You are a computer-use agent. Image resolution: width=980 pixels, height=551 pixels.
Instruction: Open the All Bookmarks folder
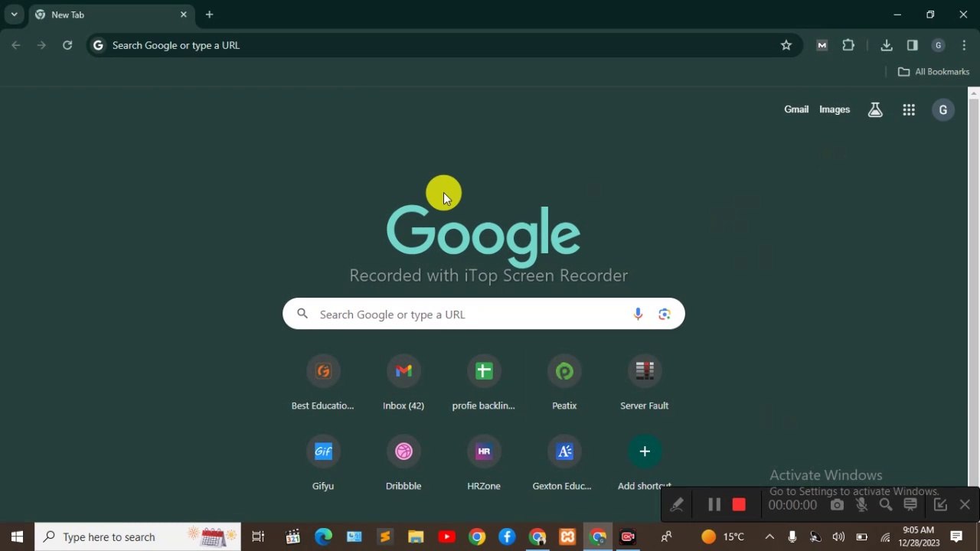coord(933,71)
